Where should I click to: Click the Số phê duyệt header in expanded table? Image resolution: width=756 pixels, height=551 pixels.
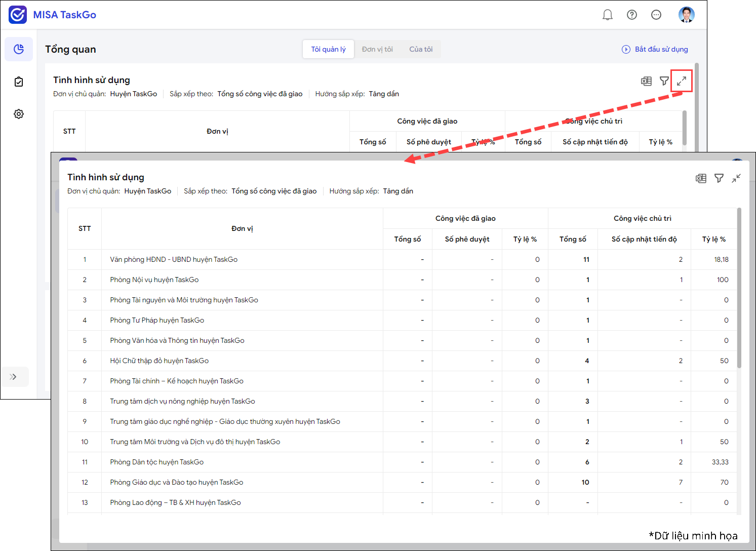coord(467,239)
